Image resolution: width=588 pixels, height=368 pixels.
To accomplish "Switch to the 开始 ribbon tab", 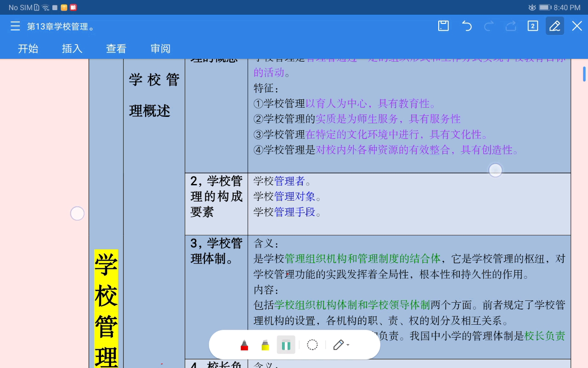I will tap(28, 49).
